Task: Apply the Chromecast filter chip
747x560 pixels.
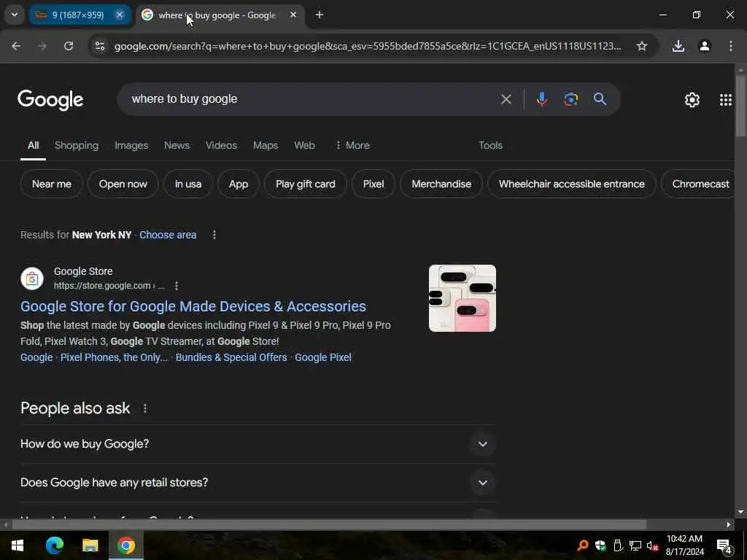Action: pyautogui.click(x=698, y=184)
